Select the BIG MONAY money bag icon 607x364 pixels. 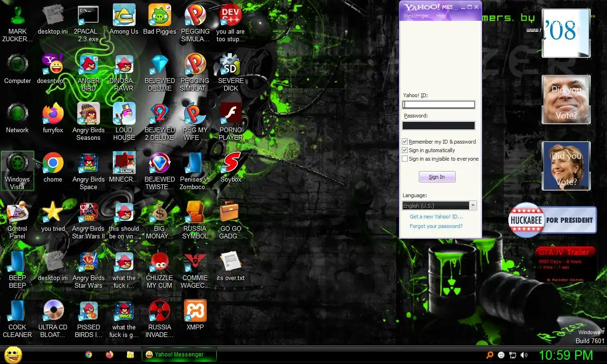(160, 221)
